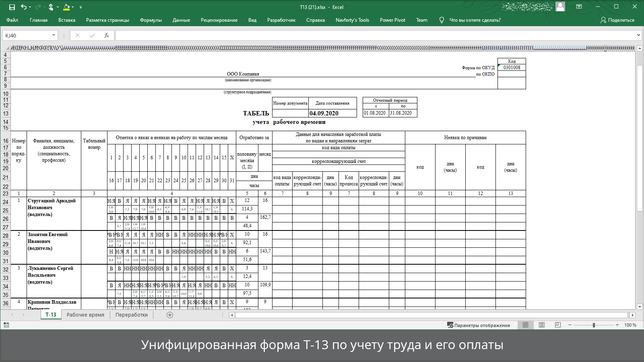
Task: Click the Что вы хотите сделать search field
Action: [475, 20]
